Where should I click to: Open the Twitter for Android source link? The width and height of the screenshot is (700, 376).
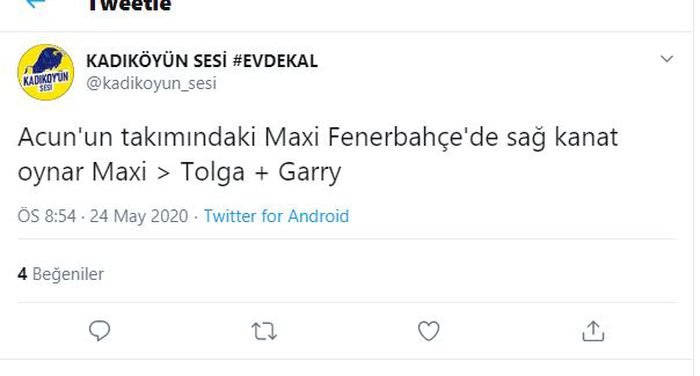pos(276,216)
